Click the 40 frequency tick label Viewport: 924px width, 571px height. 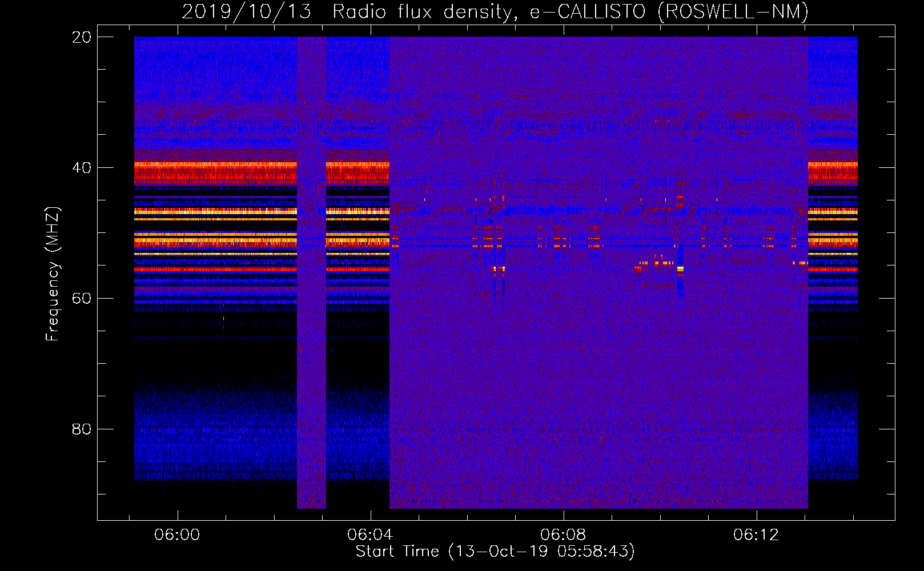tap(82, 168)
